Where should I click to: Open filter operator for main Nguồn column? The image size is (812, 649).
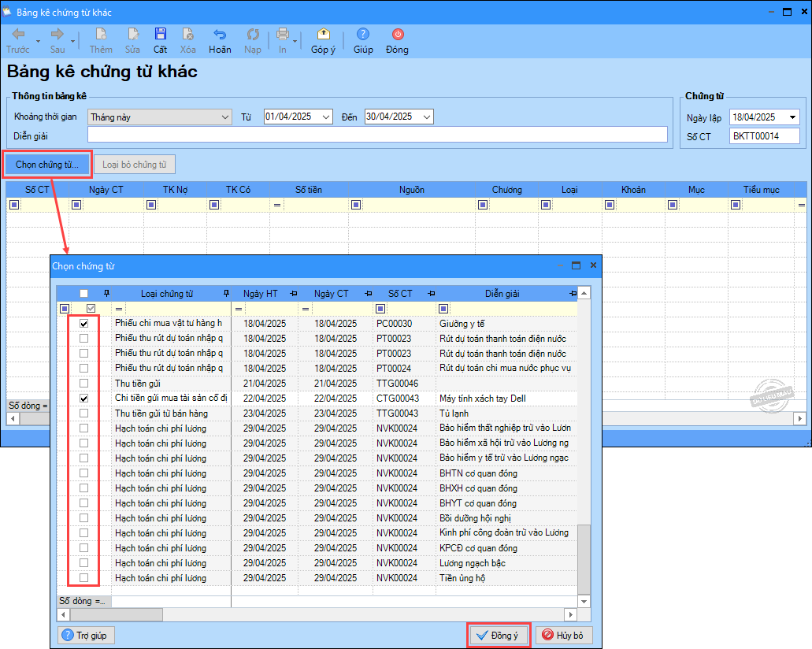(356, 205)
